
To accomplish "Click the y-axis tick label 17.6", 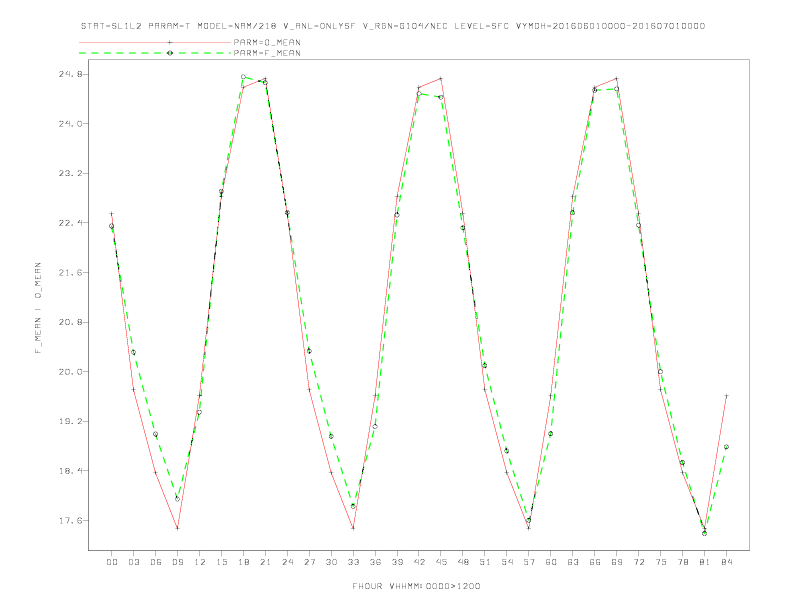I will [69, 521].
